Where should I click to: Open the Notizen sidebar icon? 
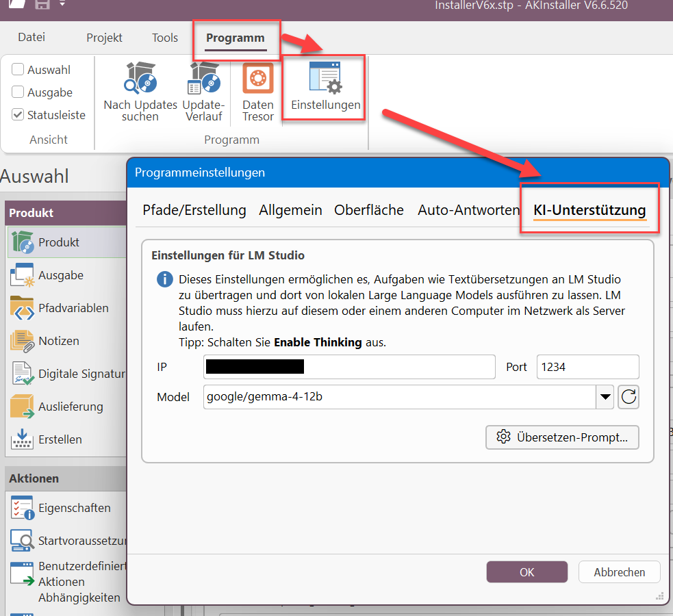pyautogui.click(x=22, y=341)
